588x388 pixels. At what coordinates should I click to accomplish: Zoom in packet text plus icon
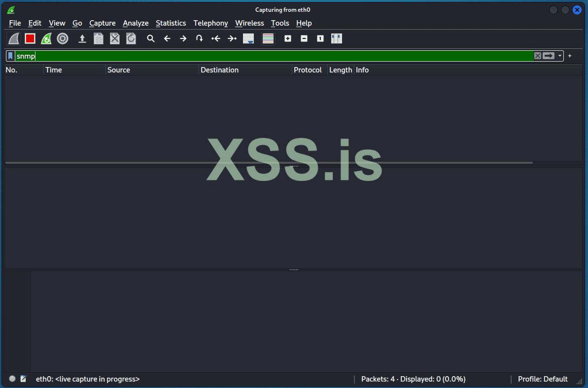288,38
